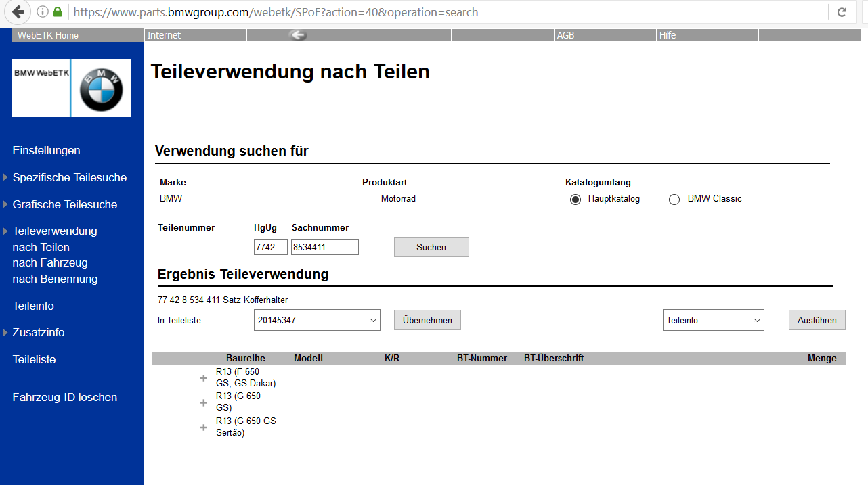Screen dimensions: 868x485
Task: Click the BMW WebETK logo image
Action: (41, 88)
